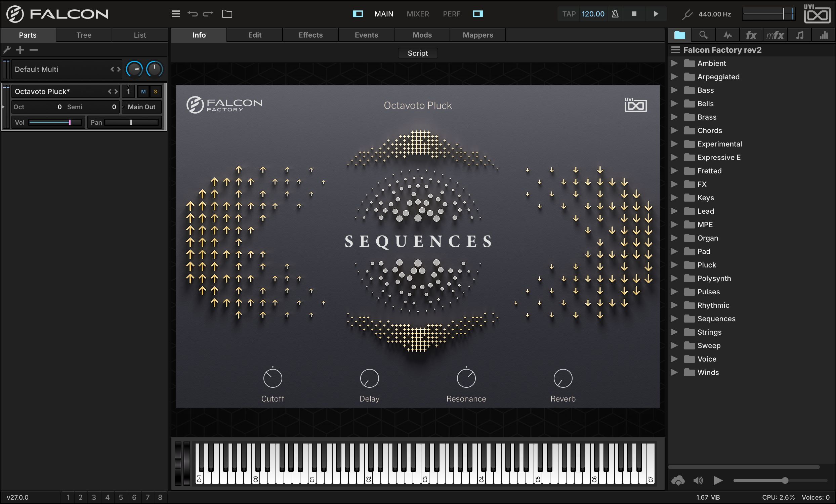Mute the Octavoto Pluck part

pyautogui.click(x=143, y=92)
